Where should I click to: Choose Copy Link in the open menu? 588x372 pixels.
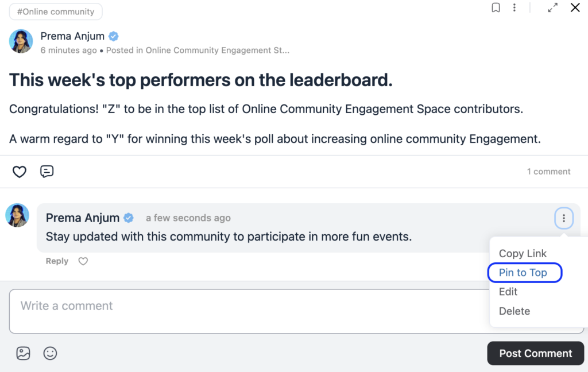point(522,253)
